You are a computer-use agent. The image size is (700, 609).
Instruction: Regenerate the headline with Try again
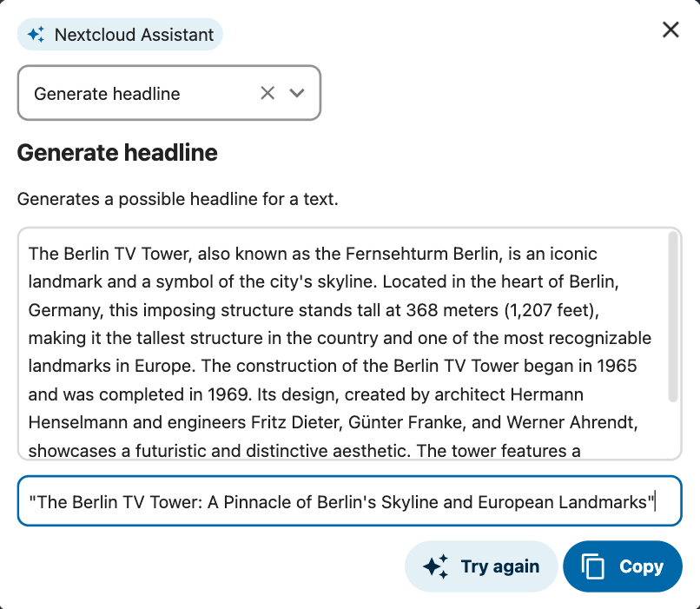(x=481, y=566)
